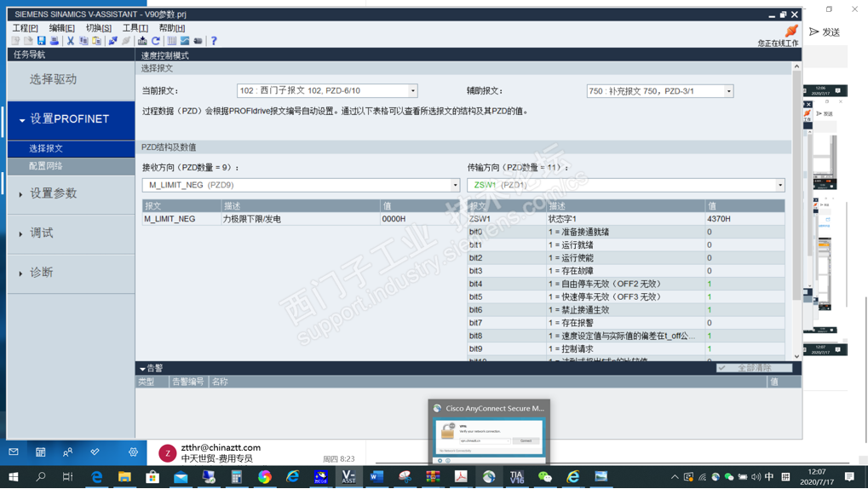Open the calculator taskbar icon
868x489 pixels.
(236, 476)
